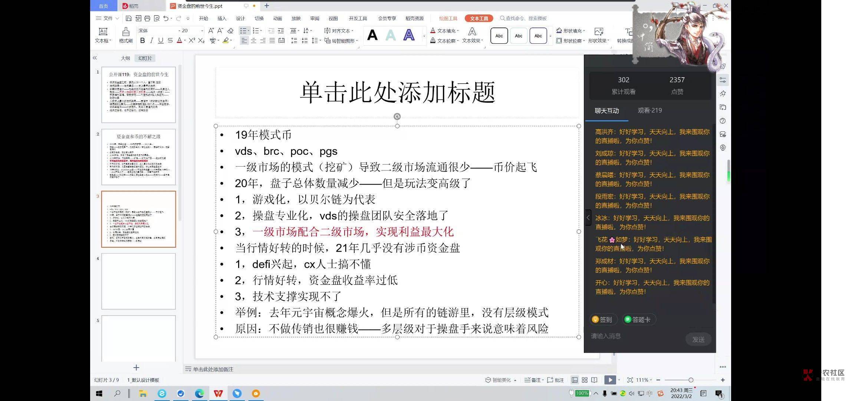Select slide 2 thumbnail 资金盘和币的不解之缘

coord(138,157)
